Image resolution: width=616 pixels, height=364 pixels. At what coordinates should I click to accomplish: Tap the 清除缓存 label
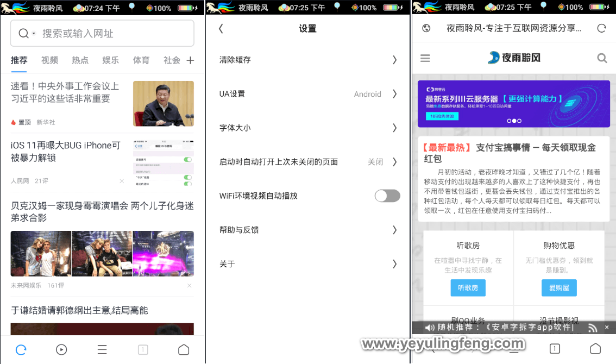(235, 60)
